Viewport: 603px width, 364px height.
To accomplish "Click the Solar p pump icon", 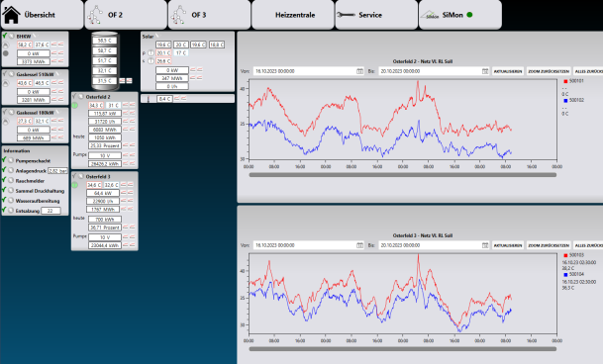I will click(151, 53).
